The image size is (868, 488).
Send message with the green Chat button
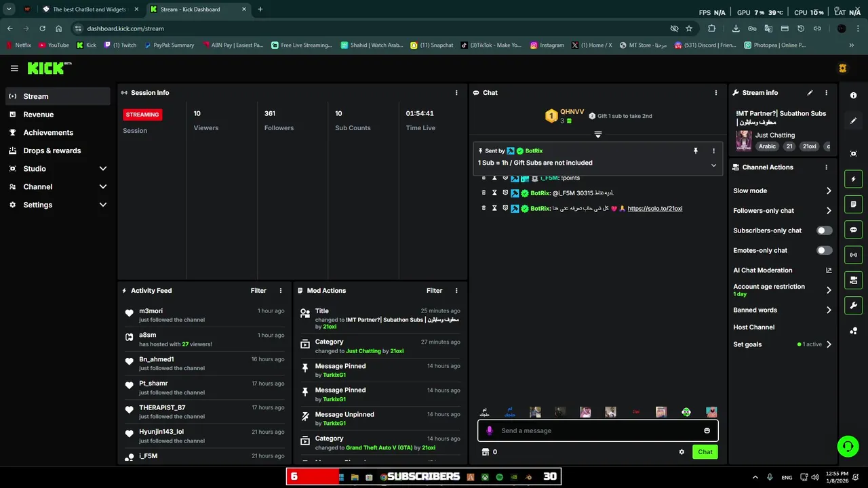tap(705, 452)
